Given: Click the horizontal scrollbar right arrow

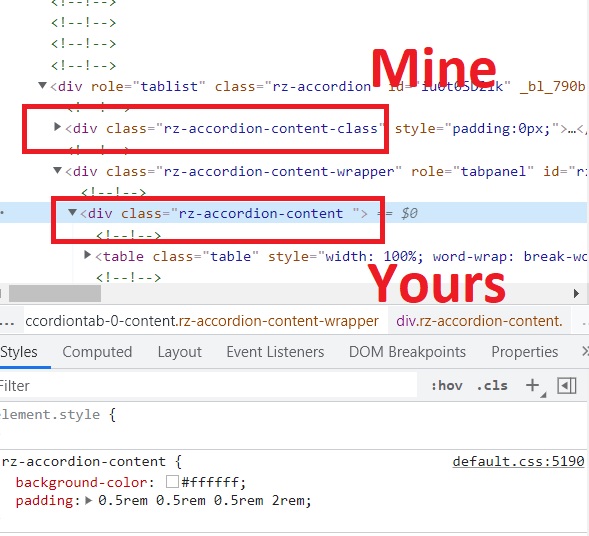Looking at the screenshot, I should coord(576,293).
